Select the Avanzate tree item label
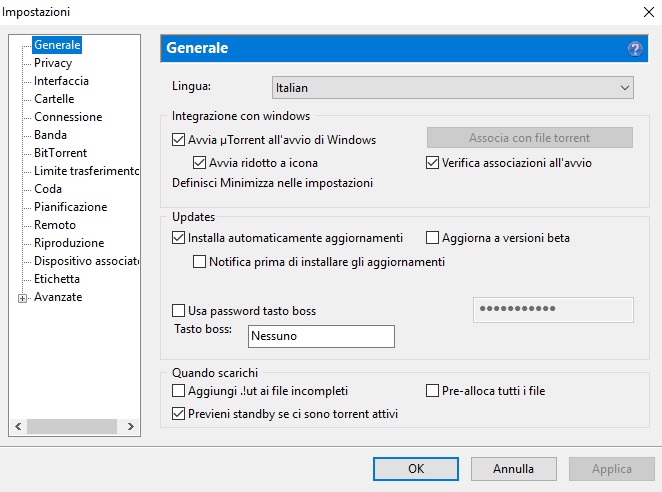Image resolution: width=662 pixels, height=492 pixels. [x=58, y=297]
